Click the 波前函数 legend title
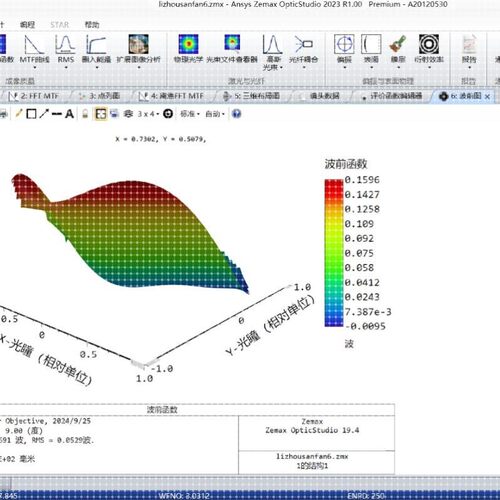Viewport: 500px width, 500px height. click(346, 164)
